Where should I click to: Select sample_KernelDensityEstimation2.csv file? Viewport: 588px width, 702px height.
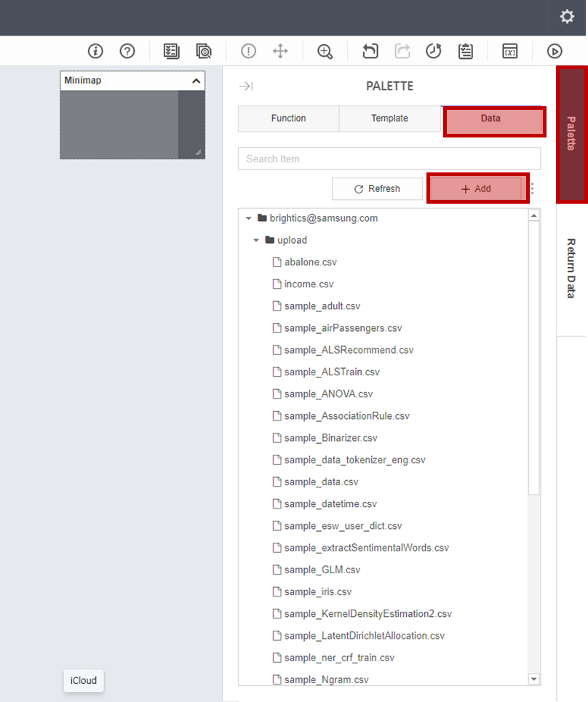[367, 613]
